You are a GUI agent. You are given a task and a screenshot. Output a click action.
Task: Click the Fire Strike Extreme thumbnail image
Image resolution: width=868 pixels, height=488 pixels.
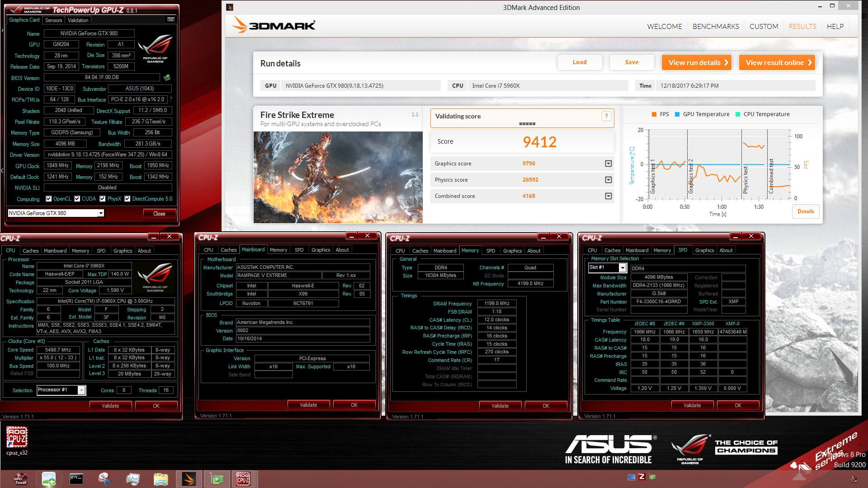(x=338, y=177)
